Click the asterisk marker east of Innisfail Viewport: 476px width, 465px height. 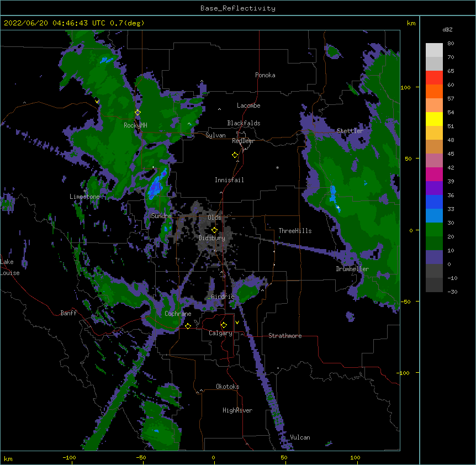tap(277, 167)
